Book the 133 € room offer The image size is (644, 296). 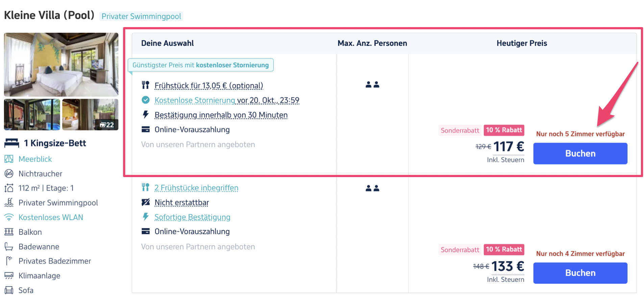pos(580,273)
